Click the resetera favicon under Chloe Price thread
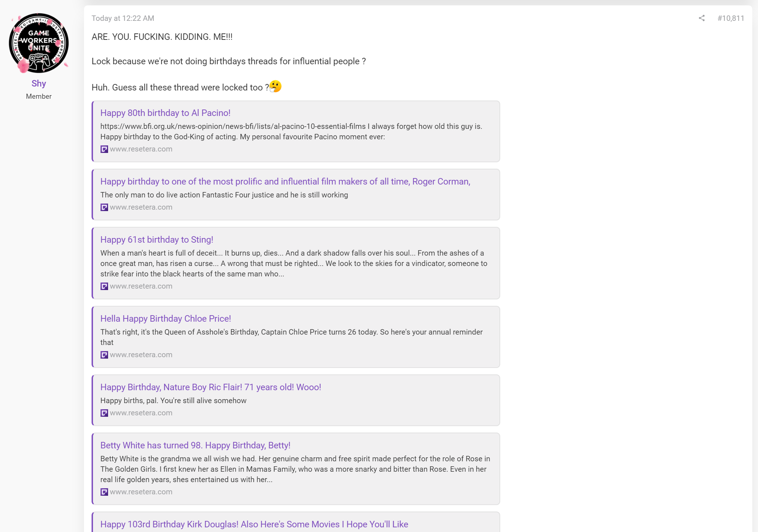Screen dimensions: 758x532 click(x=104, y=355)
